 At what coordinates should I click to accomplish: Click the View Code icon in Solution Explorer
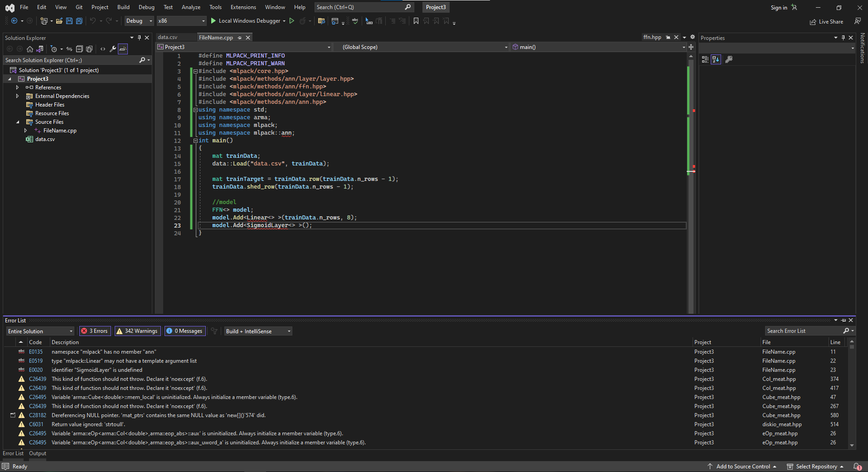tap(103, 49)
